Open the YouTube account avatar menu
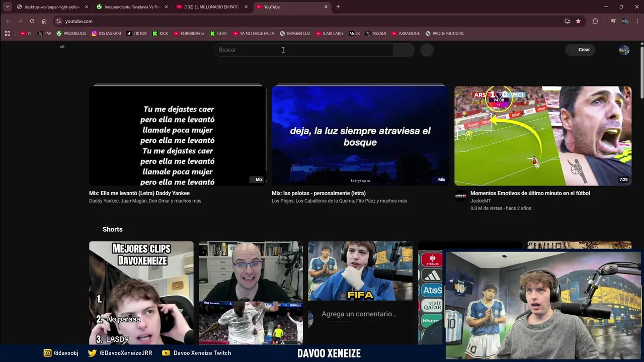The height and width of the screenshot is (362, 644). click(x=624, y=50)
